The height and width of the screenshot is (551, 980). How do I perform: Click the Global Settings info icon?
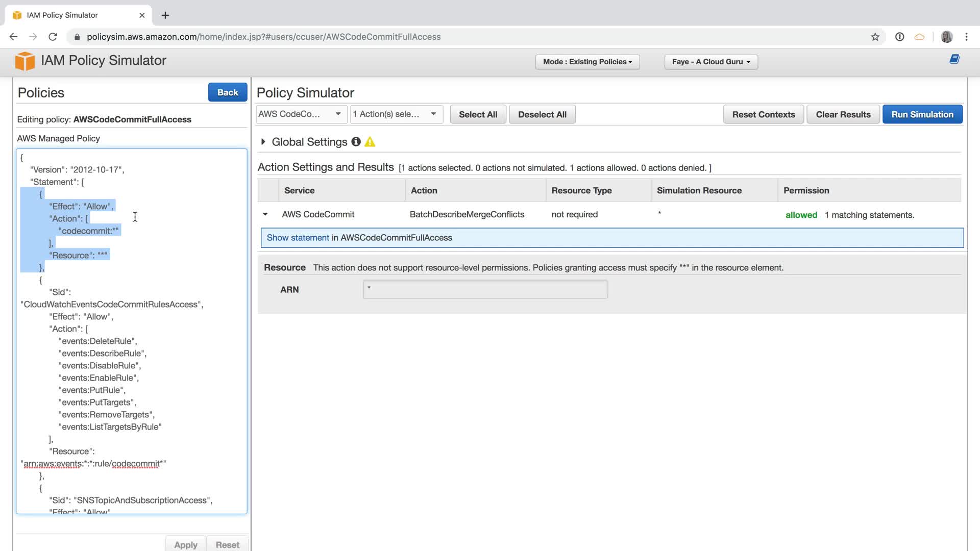click(x=356, y=142)
